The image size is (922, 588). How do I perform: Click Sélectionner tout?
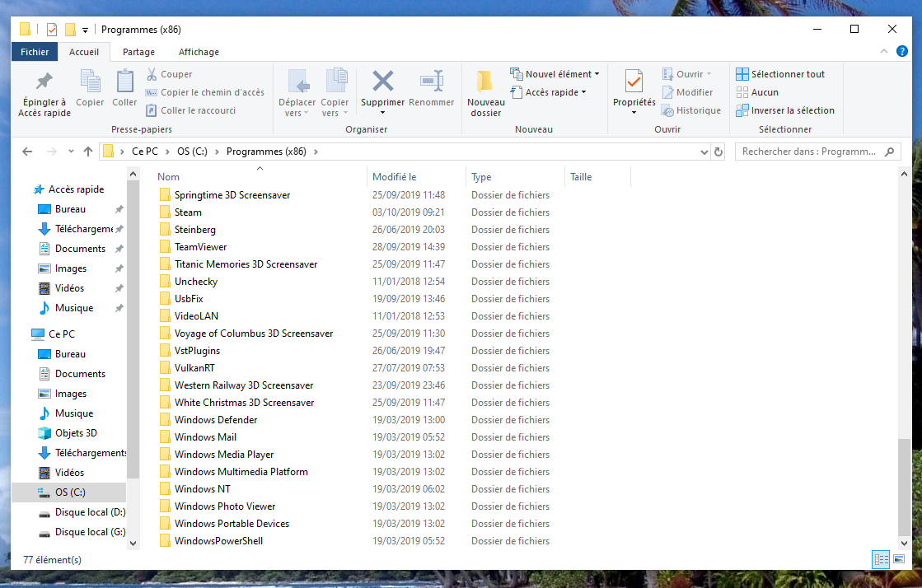pos(780,74)
